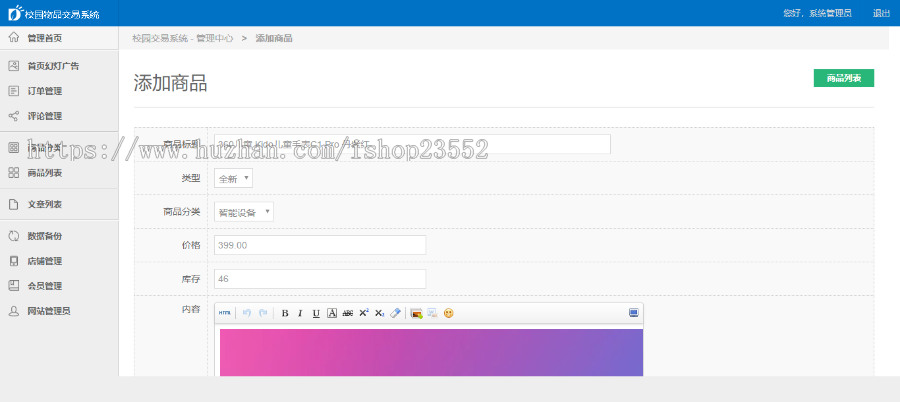
Task: Toggle underline formatting in the content editor
Action: point(316,313)
